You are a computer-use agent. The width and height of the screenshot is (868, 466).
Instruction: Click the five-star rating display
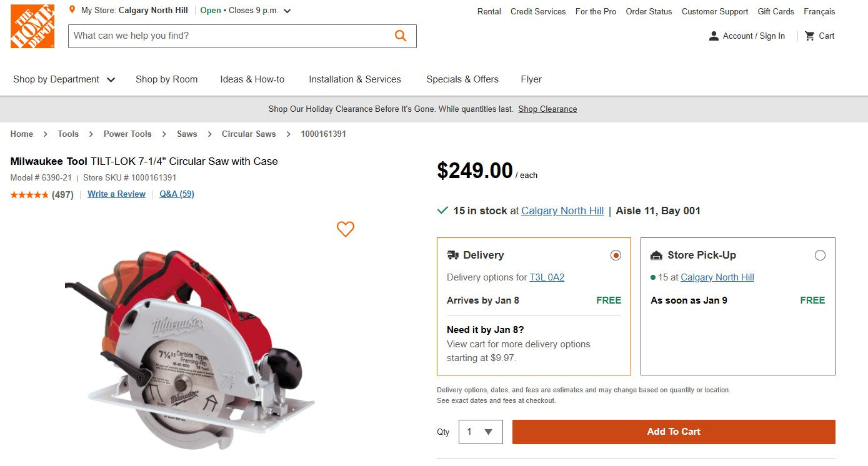pyautogui.click(x=29, y=194)
